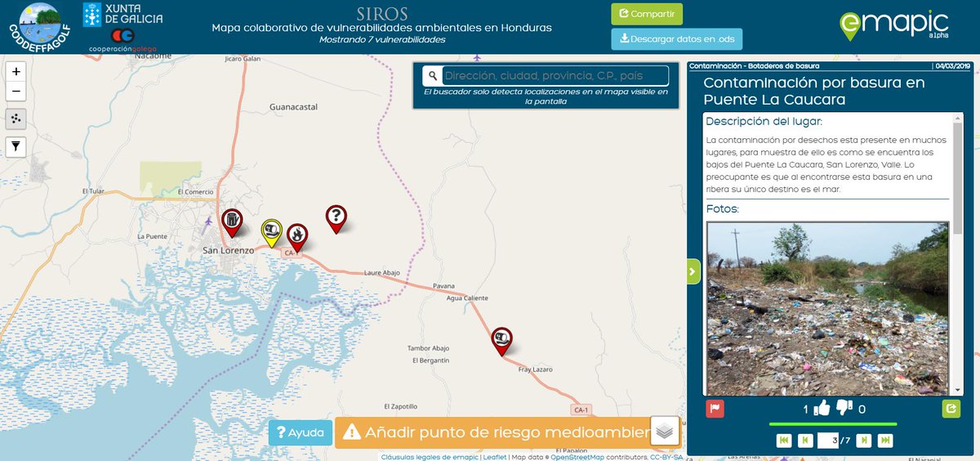The height and width of the screenshot is (461, 980).
Task: Open the Ayuda help button
Action: [301, 432]
